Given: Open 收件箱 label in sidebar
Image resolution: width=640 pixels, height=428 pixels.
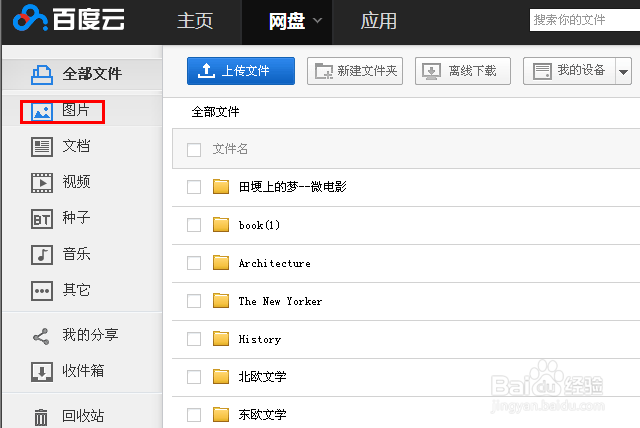Looking at the screenshot, I should (83, 371).
